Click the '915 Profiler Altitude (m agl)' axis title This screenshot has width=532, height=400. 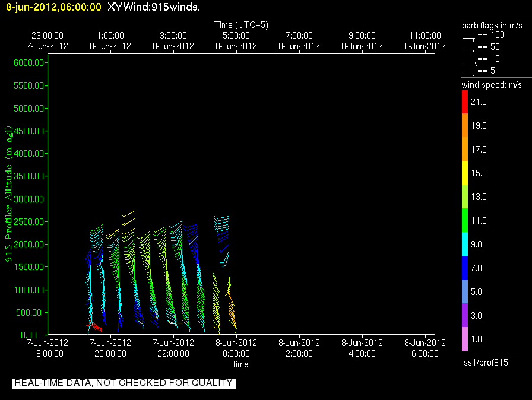[8, 194]
